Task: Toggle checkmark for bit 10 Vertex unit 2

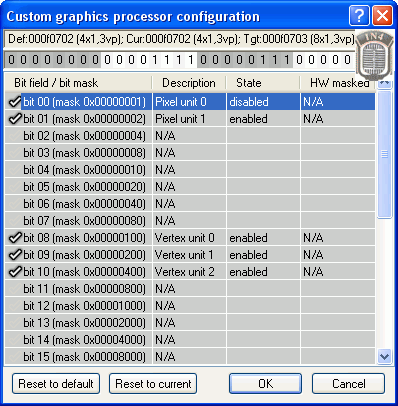Action: 15,272
